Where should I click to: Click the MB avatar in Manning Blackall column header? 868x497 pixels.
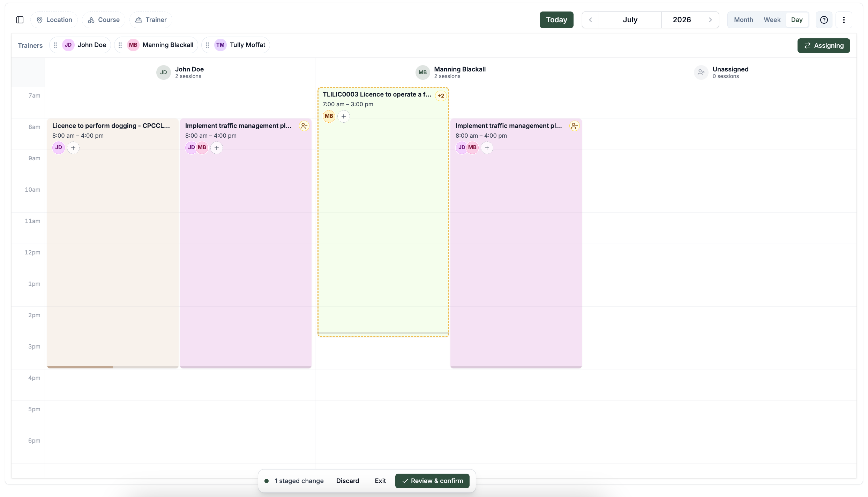click(x=422, y=72)
